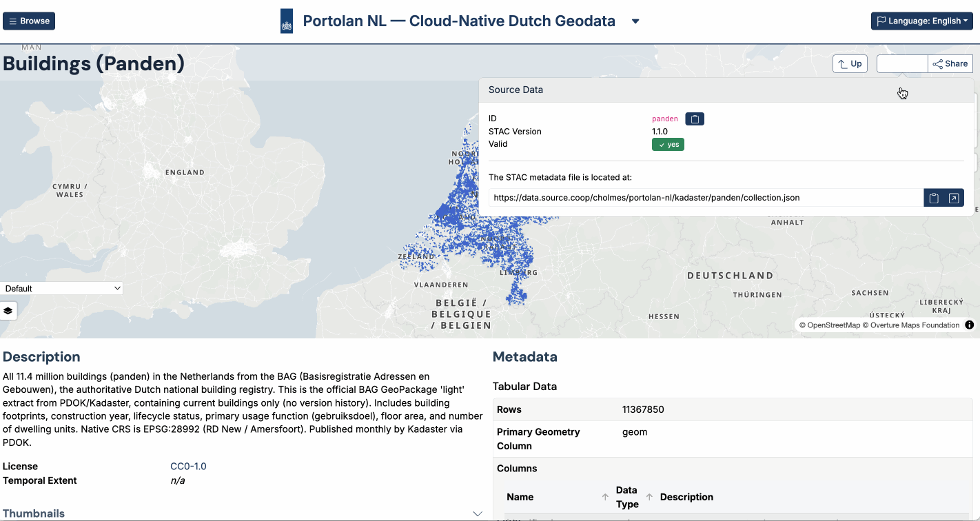Click the Description column header
980x521 pixels.
(x=686, y=497)
